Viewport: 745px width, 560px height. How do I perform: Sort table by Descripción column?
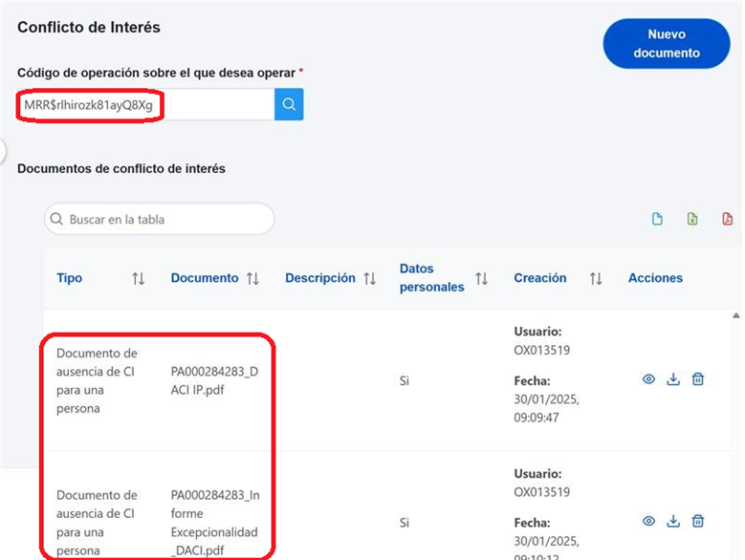[367, 278]
